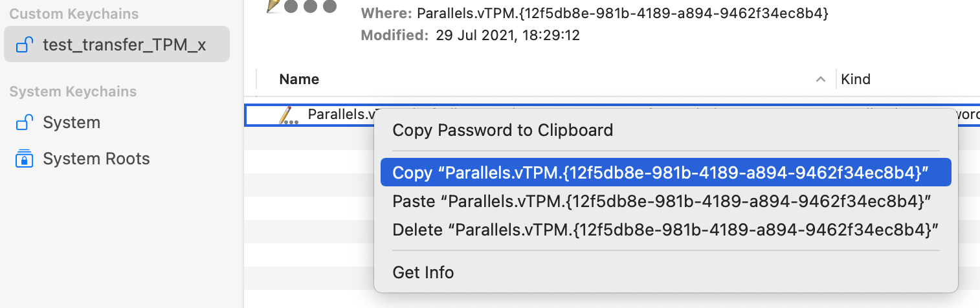
Task: Click the System Keychains section header
Action: pos(72,91)
